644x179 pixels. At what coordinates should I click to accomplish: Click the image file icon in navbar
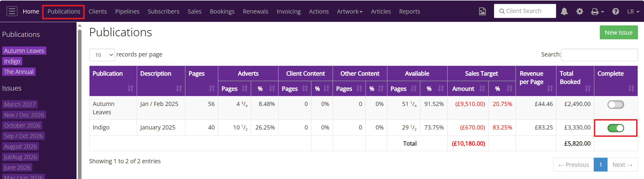pyautogui.click(x=482, y=11)
